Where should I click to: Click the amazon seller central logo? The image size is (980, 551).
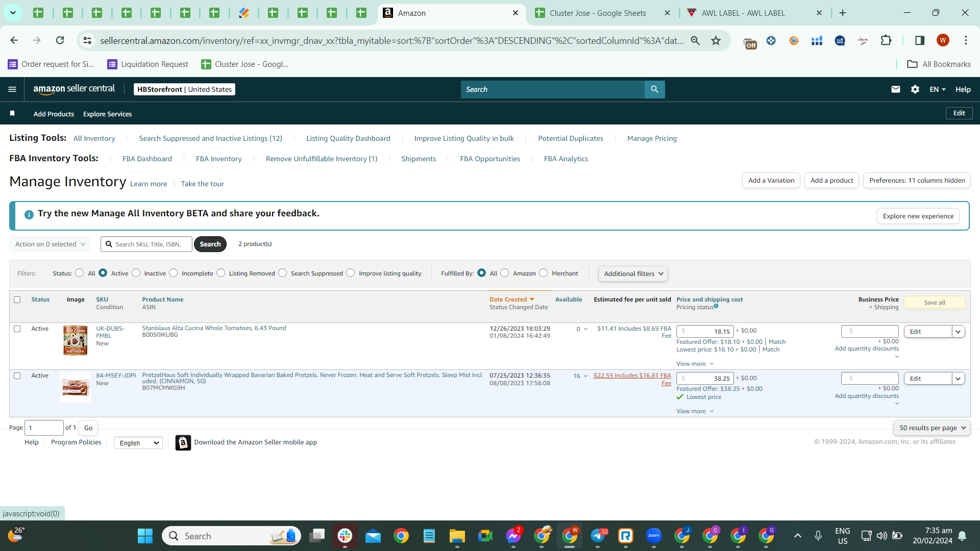click(74, 89)
